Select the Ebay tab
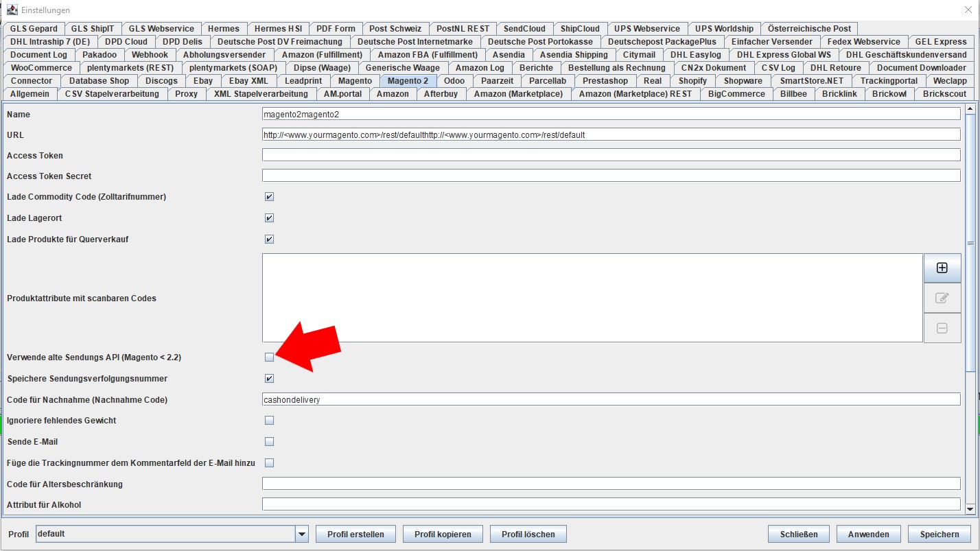The width and height of the screenshot is (980, 551). (203, 81)
